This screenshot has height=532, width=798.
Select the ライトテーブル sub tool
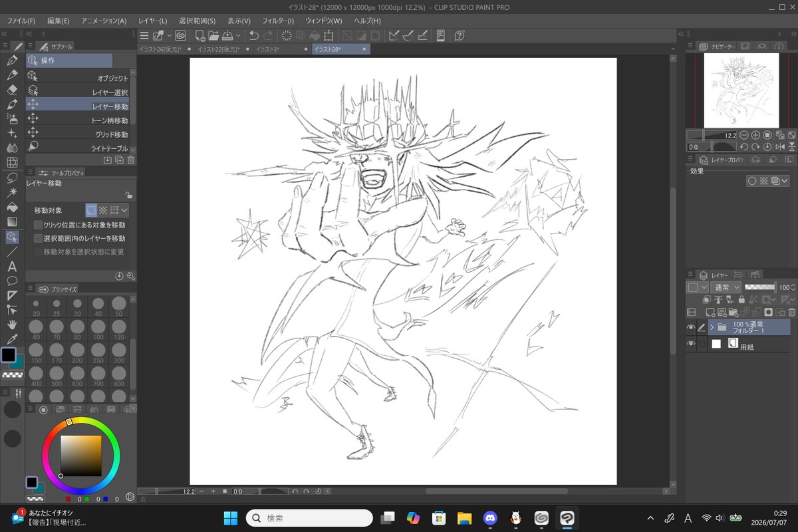point(77,148)
